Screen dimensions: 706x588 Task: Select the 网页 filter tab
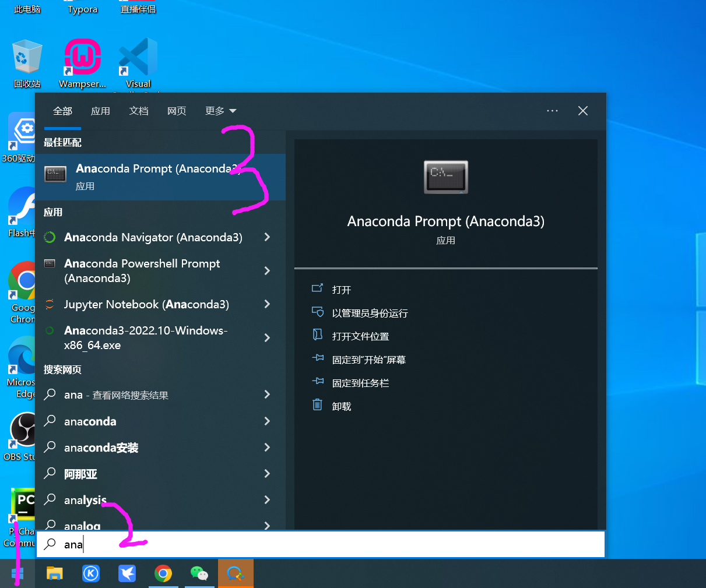point(177,111)
